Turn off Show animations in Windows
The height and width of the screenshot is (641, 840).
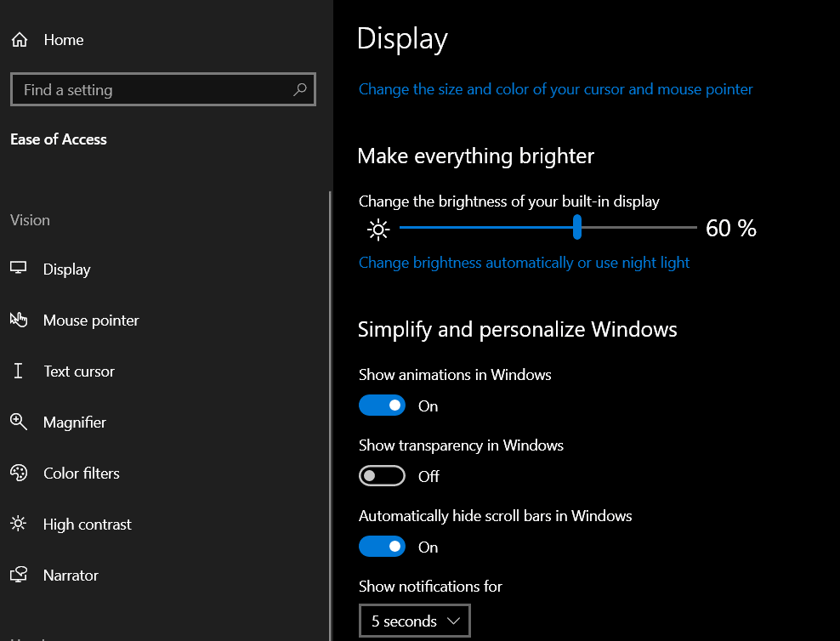coord(382,406)
